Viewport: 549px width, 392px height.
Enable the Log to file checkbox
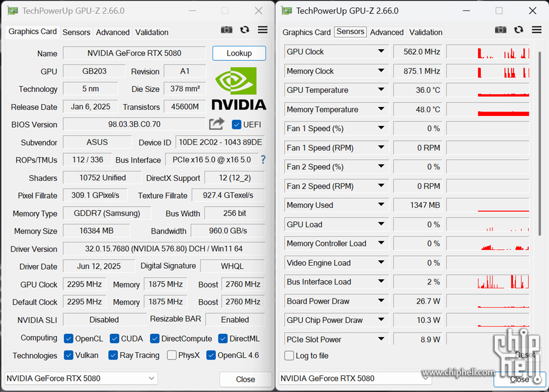pos(289,356)
